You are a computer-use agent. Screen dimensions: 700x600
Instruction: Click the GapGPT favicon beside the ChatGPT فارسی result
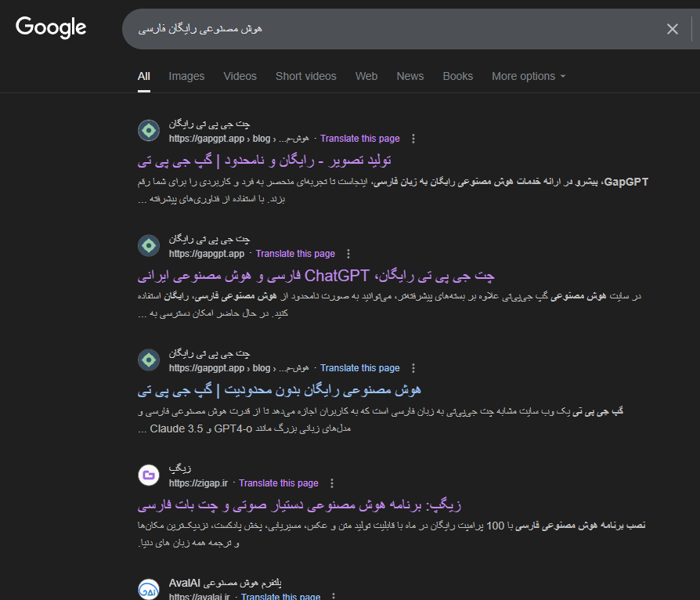[149, 246]
